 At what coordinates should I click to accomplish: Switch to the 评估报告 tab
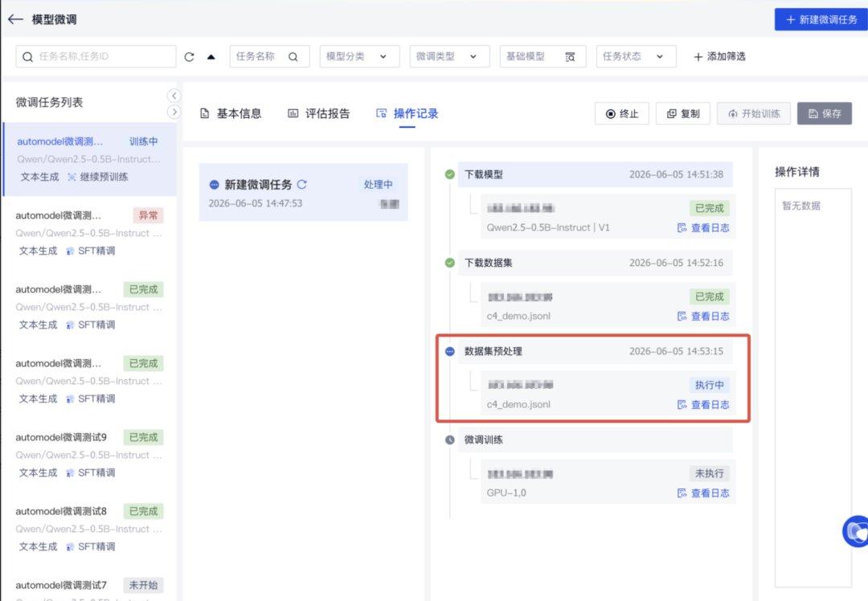point(319,113)
